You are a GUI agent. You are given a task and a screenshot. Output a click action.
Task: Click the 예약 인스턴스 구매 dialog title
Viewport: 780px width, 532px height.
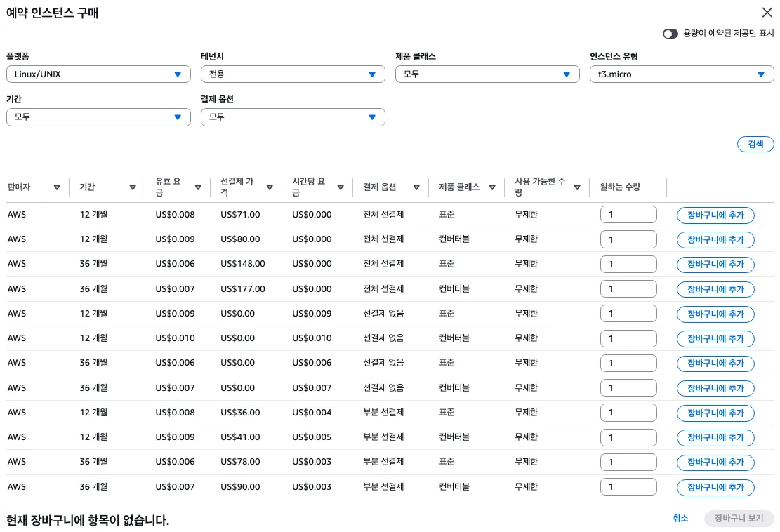[52, 13]
